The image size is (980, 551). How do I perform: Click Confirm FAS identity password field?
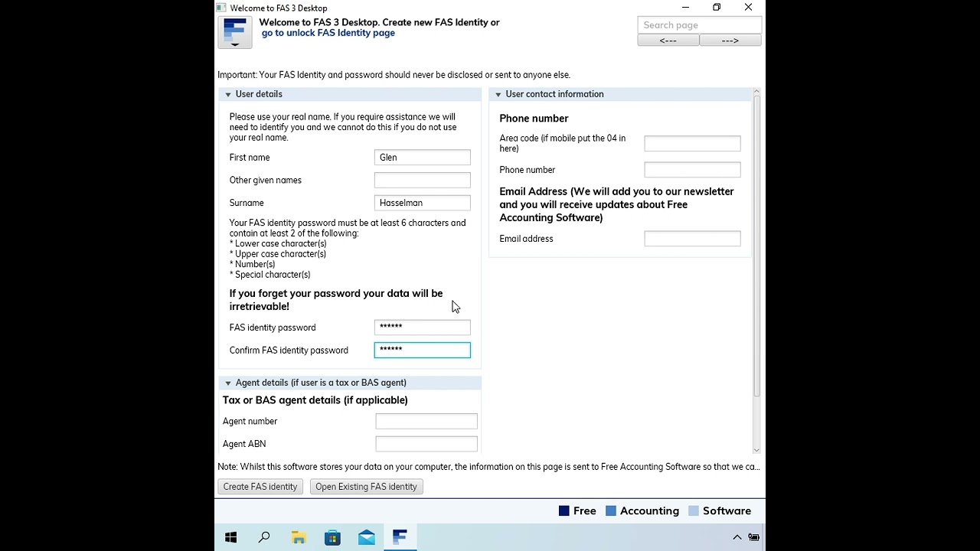tap(422, 350)
